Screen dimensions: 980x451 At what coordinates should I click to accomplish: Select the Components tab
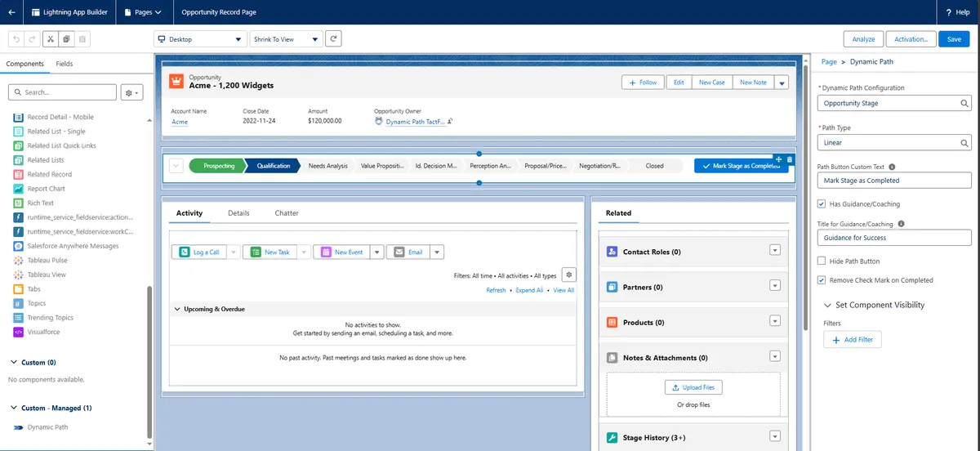[x=24, y=64]
